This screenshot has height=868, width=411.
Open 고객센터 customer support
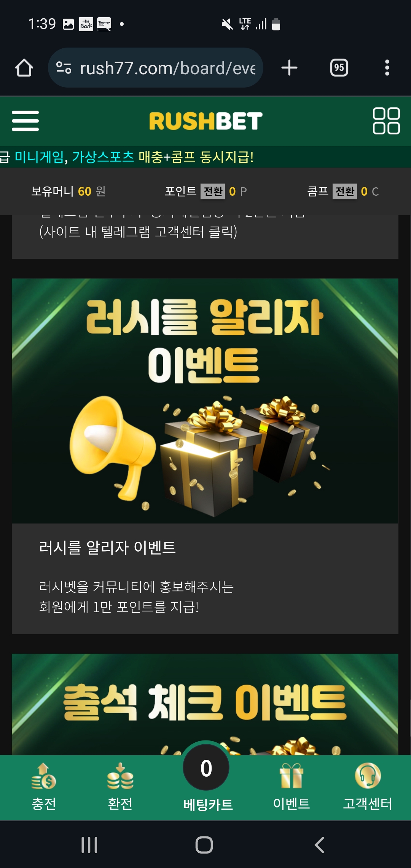click(x=368, y=787)
